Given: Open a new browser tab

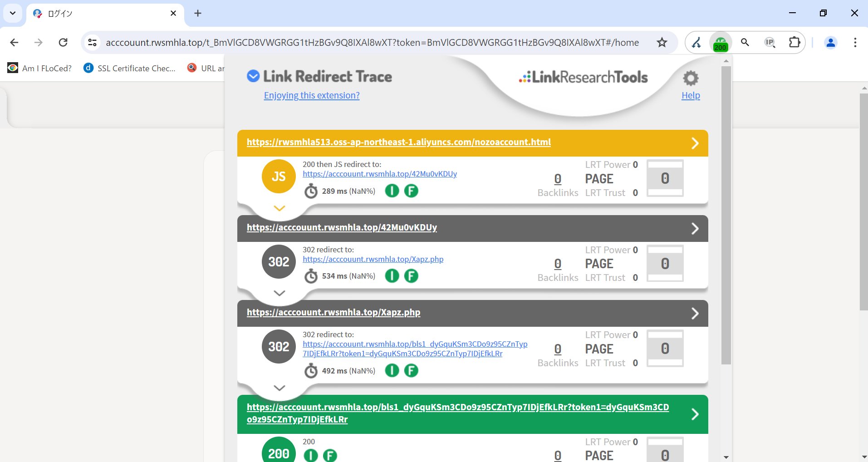Looking at the screenshot, I should coord(198,13).
